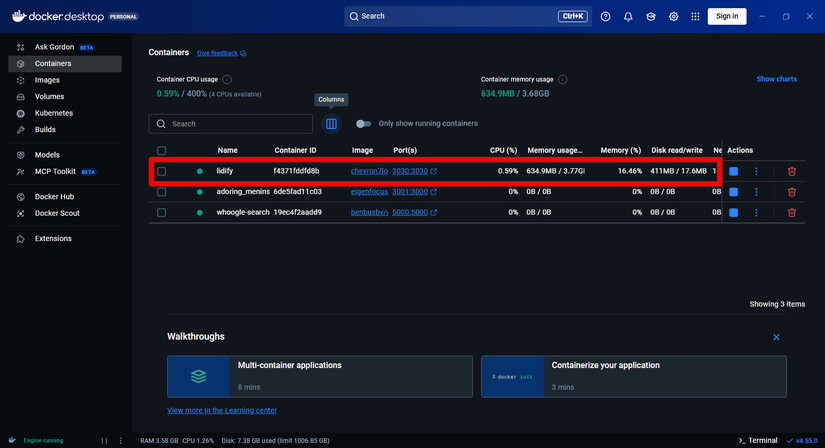
Task: Select all containers checkbox in header
Action: coord(162,151)
